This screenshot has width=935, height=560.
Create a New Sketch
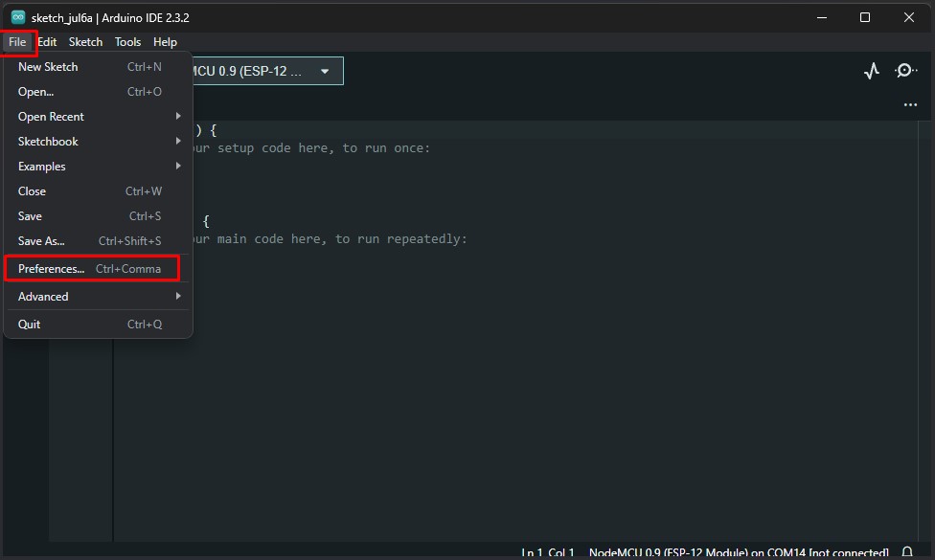(47, 66)
